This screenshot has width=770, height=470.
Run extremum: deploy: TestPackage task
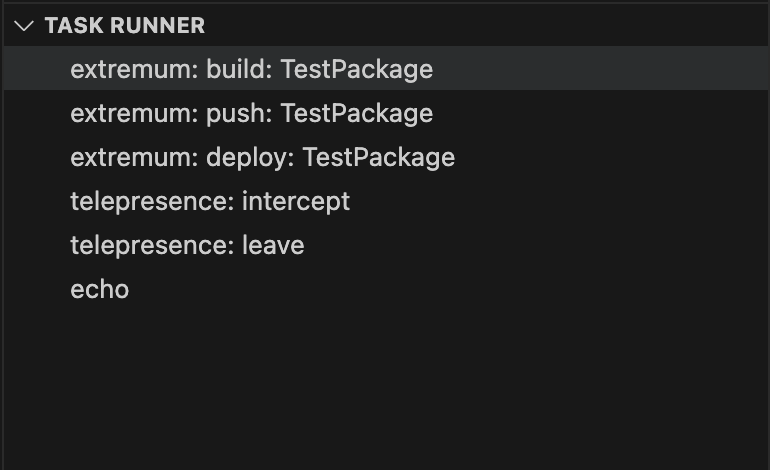(x=262, y=158)
